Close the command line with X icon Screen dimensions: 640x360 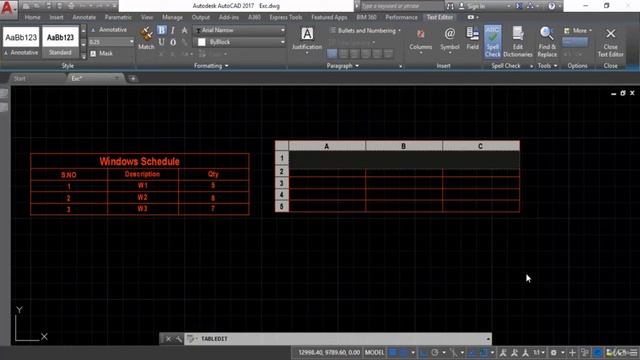(x=168, y=339)
